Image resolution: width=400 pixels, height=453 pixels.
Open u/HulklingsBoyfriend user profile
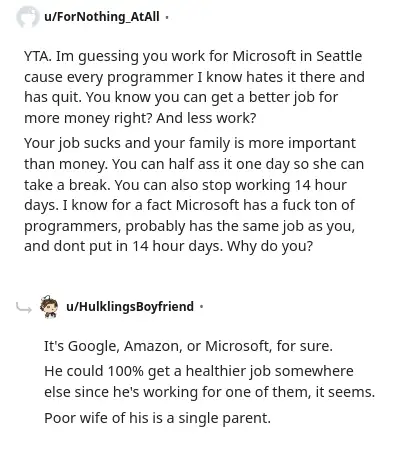coord(130,306)
